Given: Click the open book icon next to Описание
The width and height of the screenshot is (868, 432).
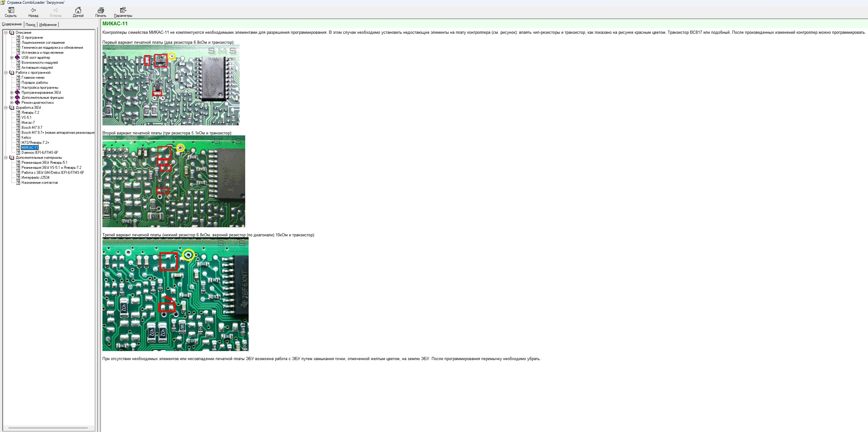Looking at the screenshot, I should click(12, 33).
